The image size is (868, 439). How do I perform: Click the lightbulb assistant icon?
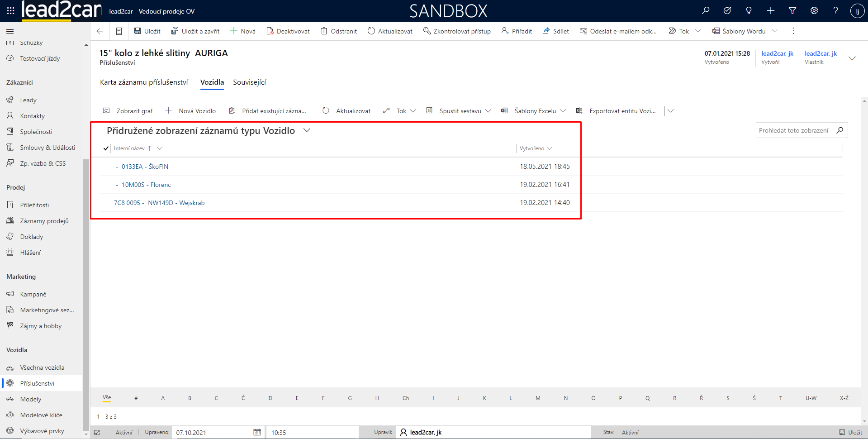click(749, 10)
